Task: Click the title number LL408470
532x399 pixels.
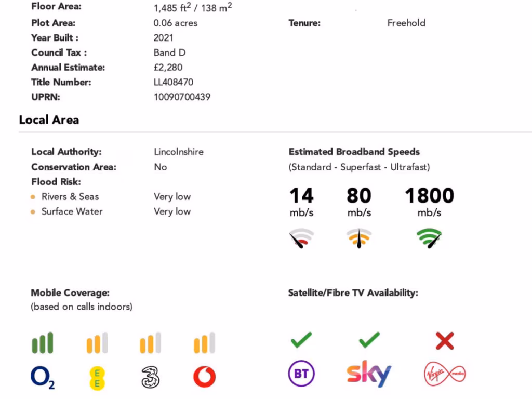Action: [174, 82]
